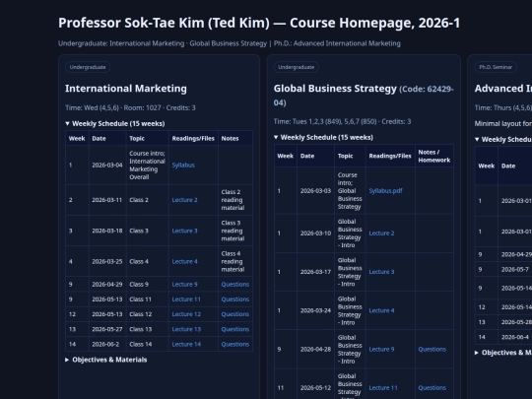Expand Advanced seminar Objectives & Materials
This screenshot has height=399, width=532.
503,353
